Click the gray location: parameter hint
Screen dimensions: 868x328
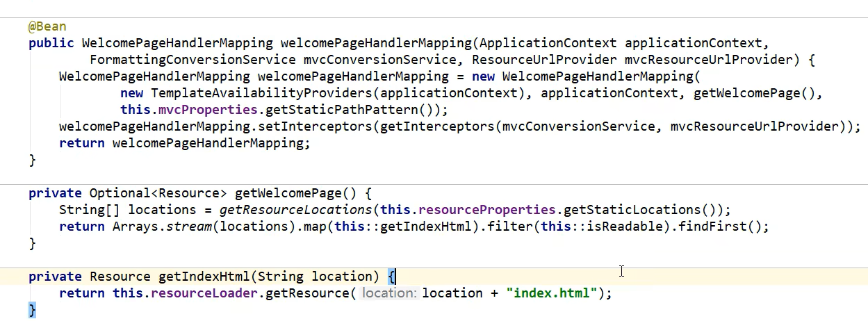(389, 293)
